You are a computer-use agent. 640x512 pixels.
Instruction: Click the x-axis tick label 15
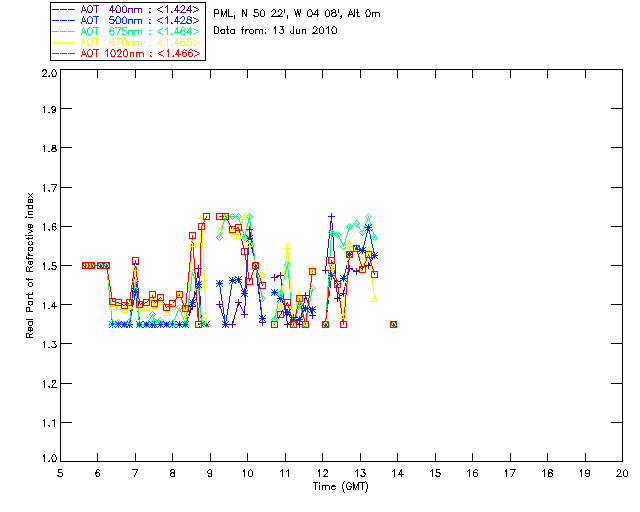point(435,473)
